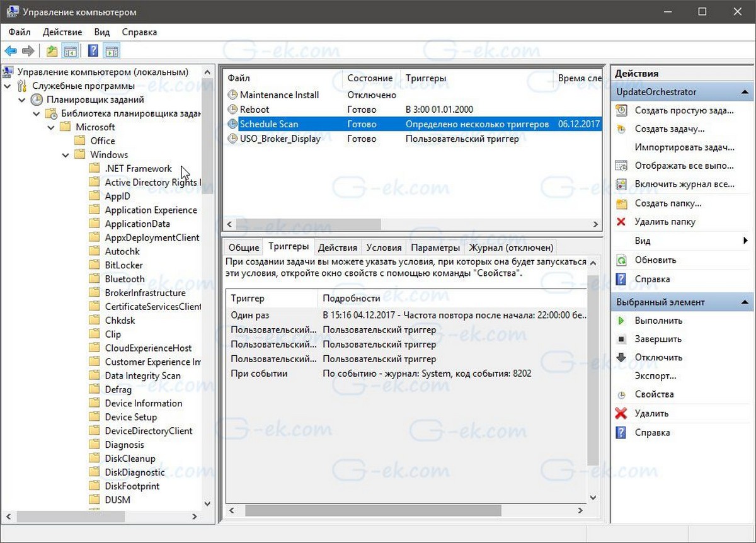Viewport: 756px width, 543px height.
Task: Click the Подробности column header
Action: coord(452,298)
